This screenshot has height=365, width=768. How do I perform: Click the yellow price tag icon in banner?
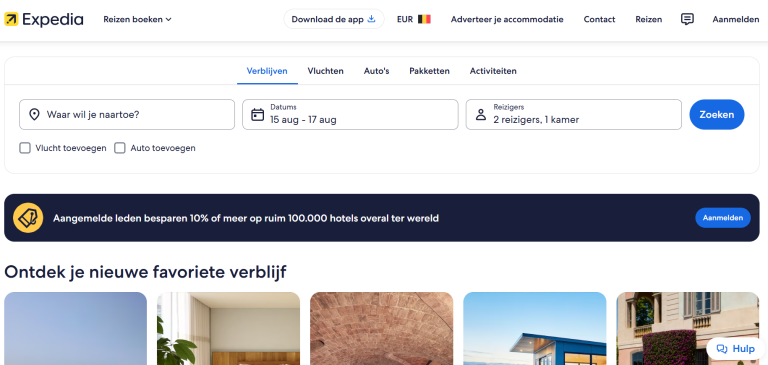click(x=28, y=218)
